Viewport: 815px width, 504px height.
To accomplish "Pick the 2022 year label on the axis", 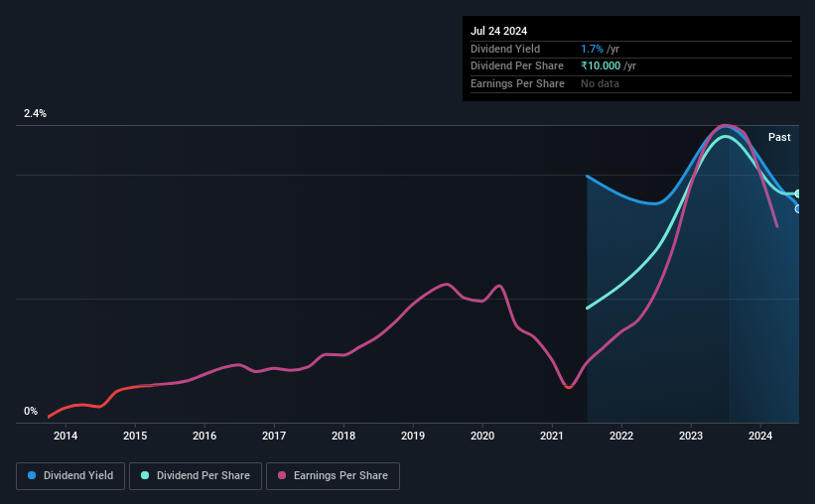I will click(x=621, y=436).
